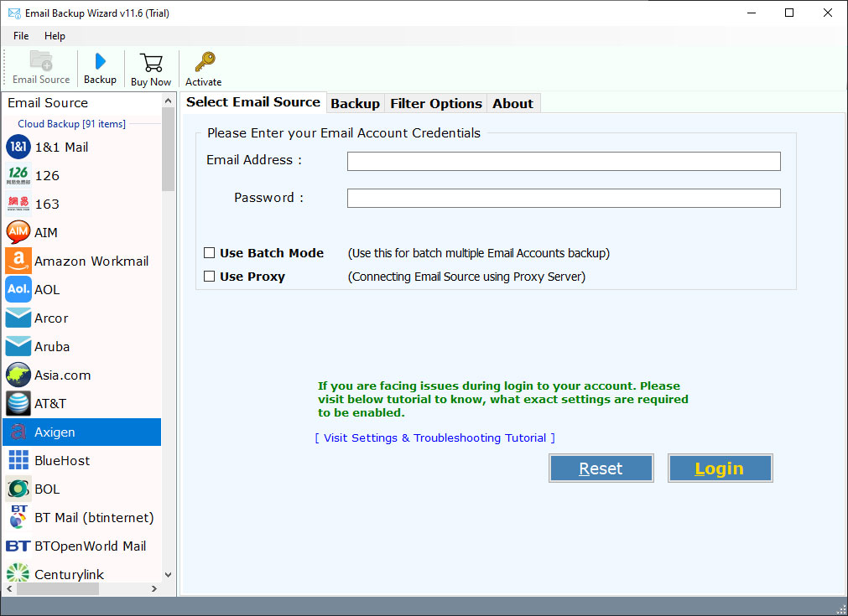The image size is (848, 616).
Task: Click the Cloud Backup [91 items] header
Action: point(72,124)
